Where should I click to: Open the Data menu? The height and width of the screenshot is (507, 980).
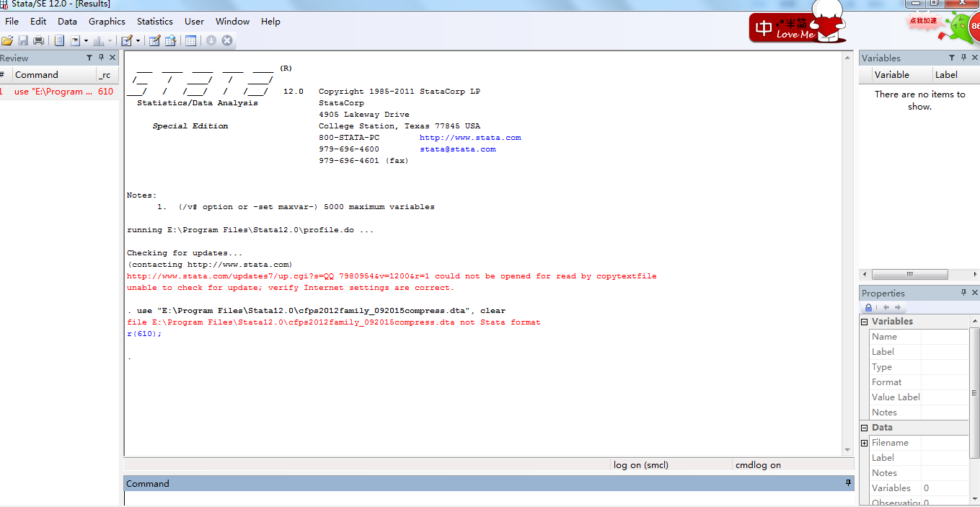67,22
